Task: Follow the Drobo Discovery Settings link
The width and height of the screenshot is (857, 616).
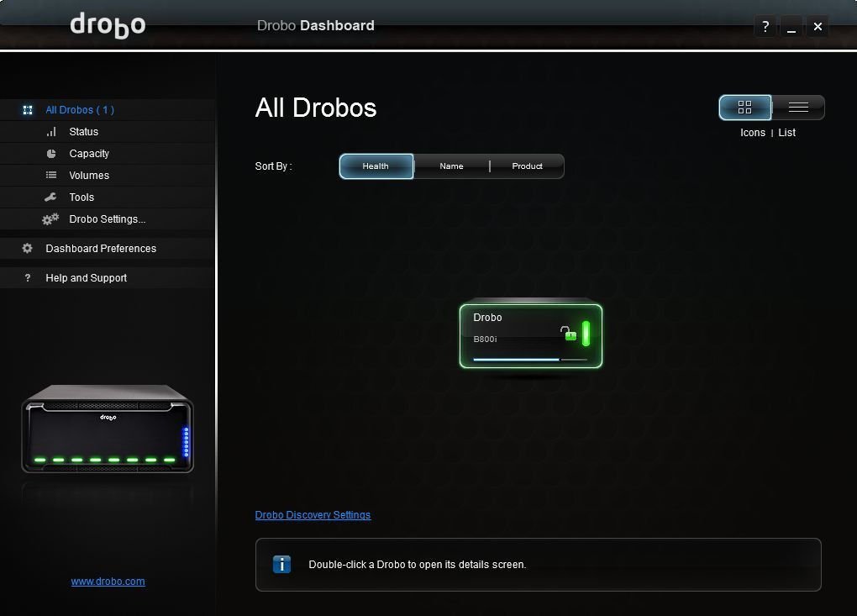Action: pyautogui.click(x=313, y=515)
